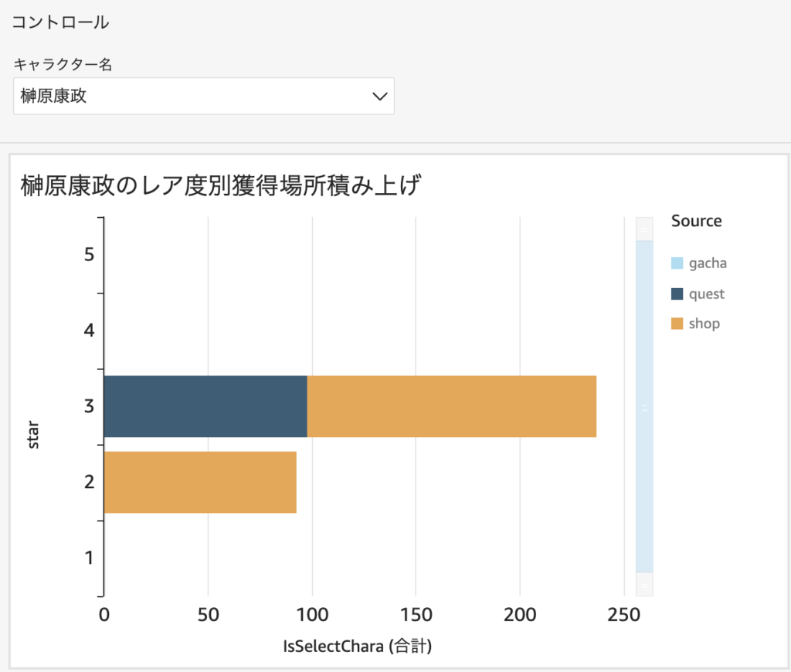Screen dimensions: 791x672
Task: Click the star axis title
Action: [32, 435]
